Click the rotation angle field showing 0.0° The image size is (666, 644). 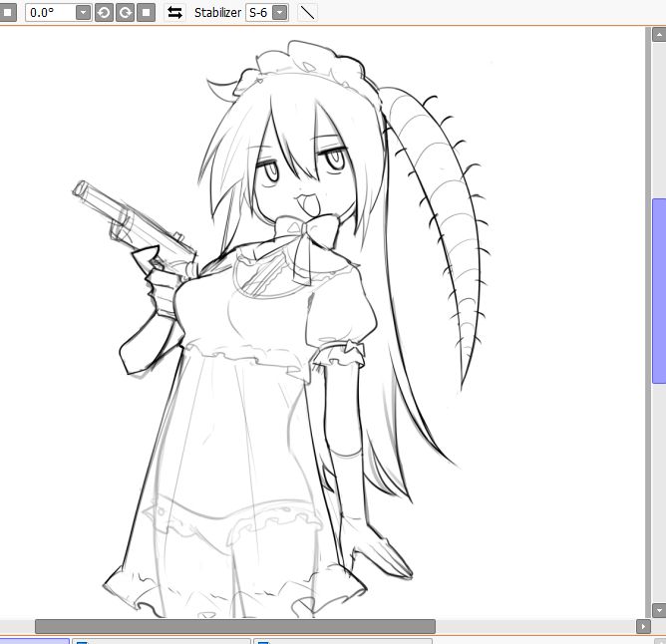click(x=51, y=13)
